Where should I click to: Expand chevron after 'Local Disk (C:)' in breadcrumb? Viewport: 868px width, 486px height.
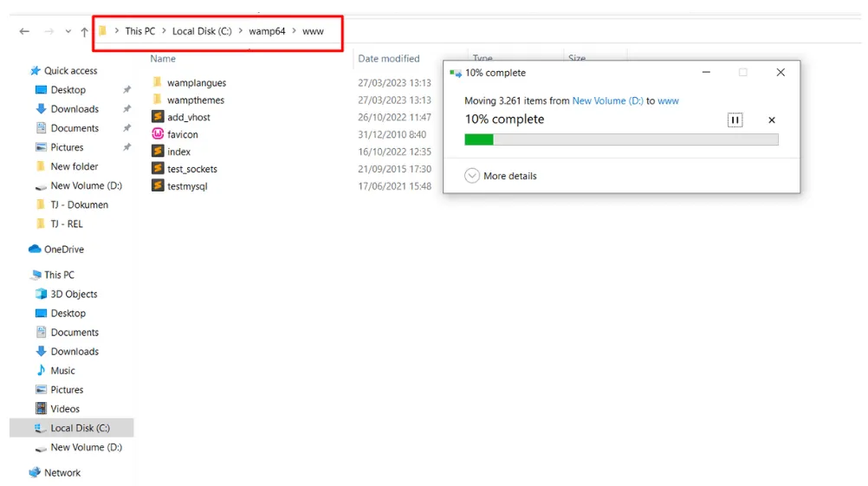point(240,31)
